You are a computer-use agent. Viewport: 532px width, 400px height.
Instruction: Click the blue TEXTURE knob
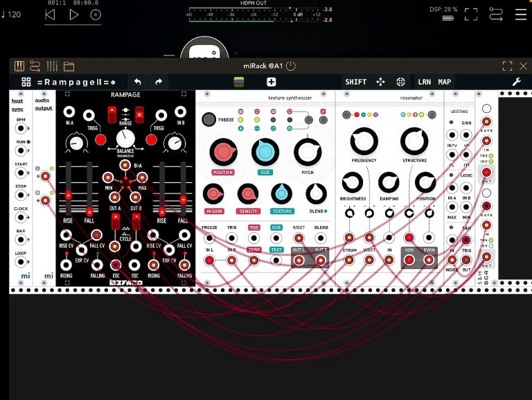point(282,194)
